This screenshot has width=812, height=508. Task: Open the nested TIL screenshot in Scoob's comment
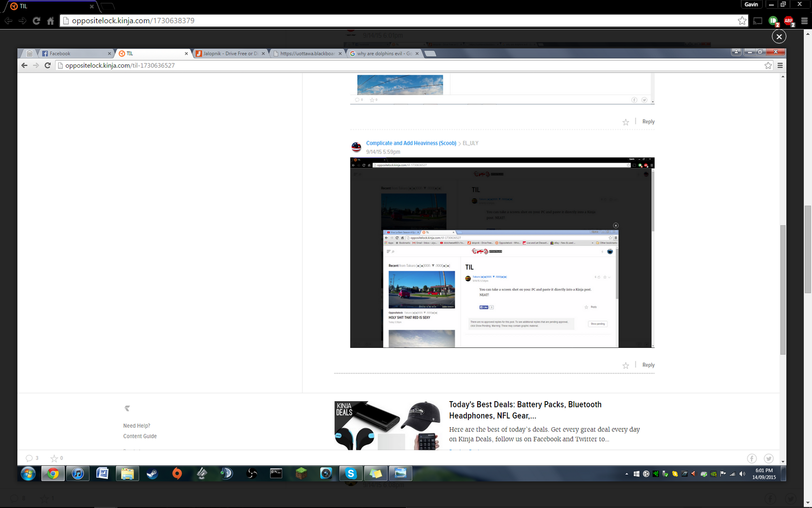[502, 253]
